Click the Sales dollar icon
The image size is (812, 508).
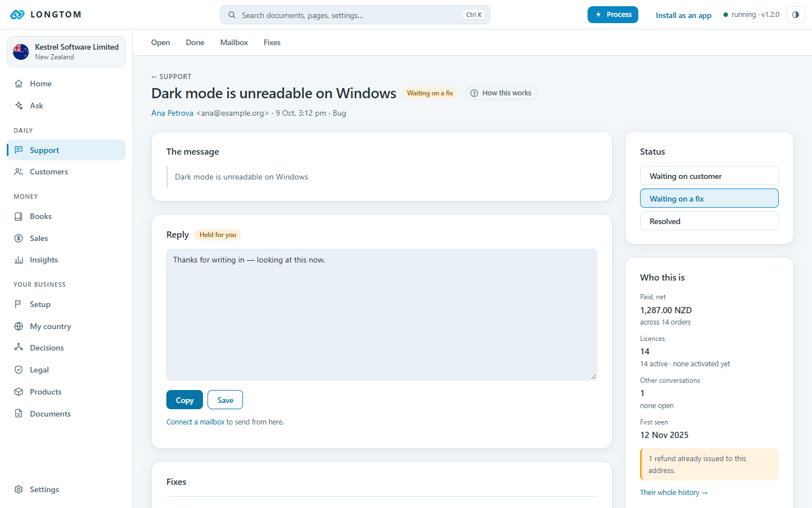[x=19, y=238]
